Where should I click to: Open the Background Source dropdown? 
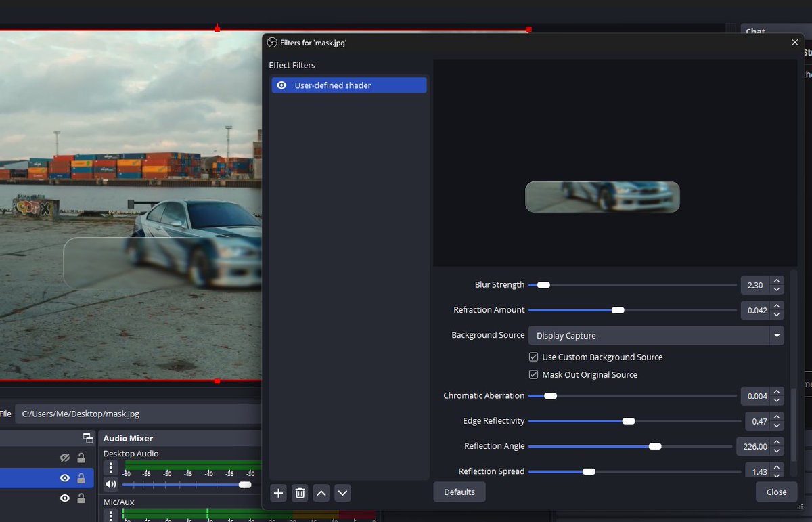775,335
